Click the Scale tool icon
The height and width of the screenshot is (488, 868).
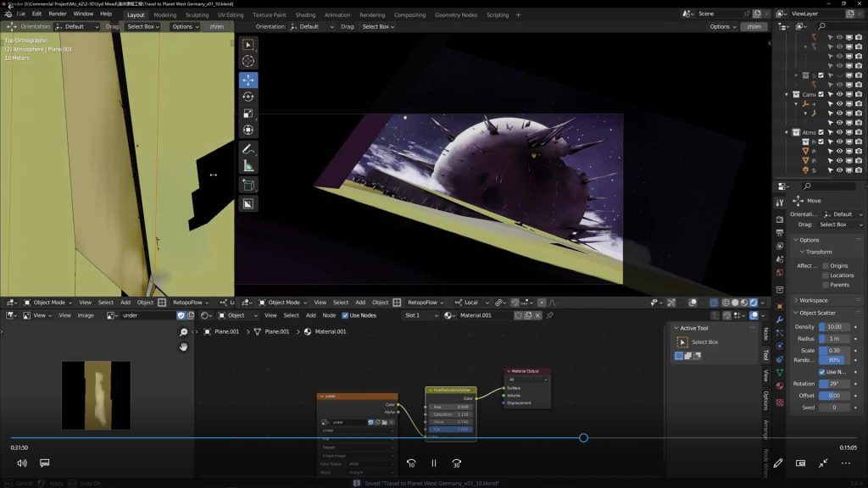(x=248, y=114)
